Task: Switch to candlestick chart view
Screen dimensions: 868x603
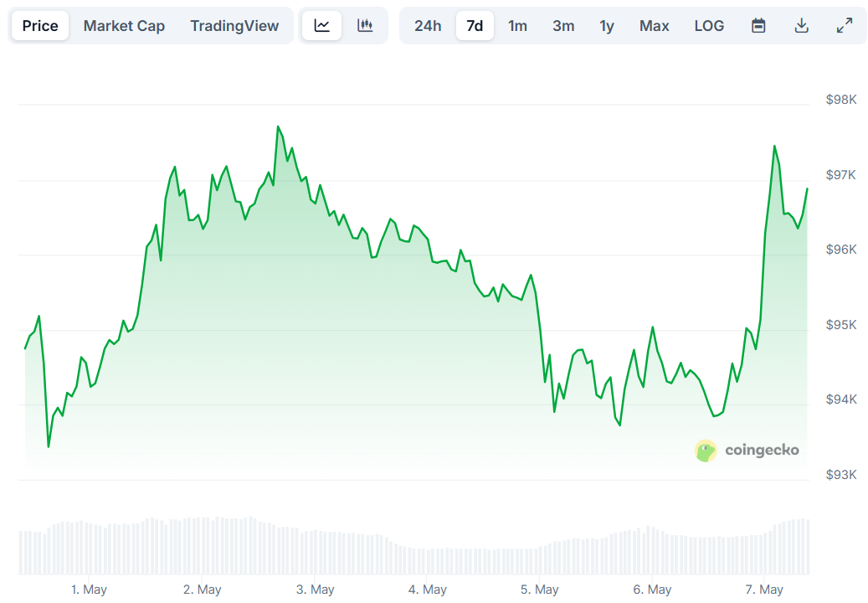Action: (365, 25)
